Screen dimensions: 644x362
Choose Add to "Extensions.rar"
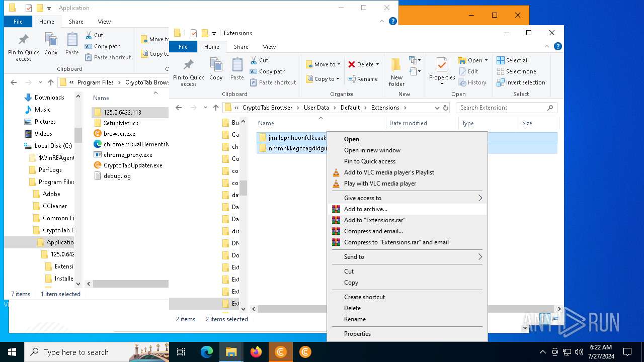[407, 220]
